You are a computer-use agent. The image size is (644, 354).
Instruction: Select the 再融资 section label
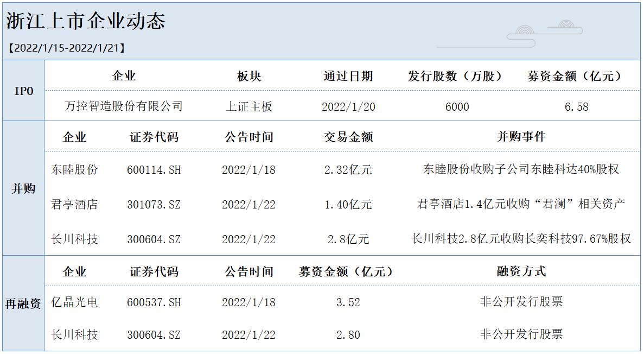click(x=23, y=304)
